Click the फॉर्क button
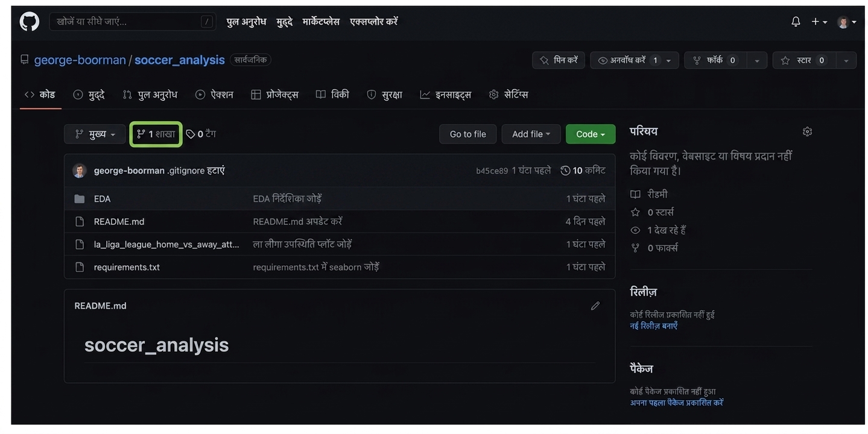Viewport: 868px width, 434px height. 715,60
